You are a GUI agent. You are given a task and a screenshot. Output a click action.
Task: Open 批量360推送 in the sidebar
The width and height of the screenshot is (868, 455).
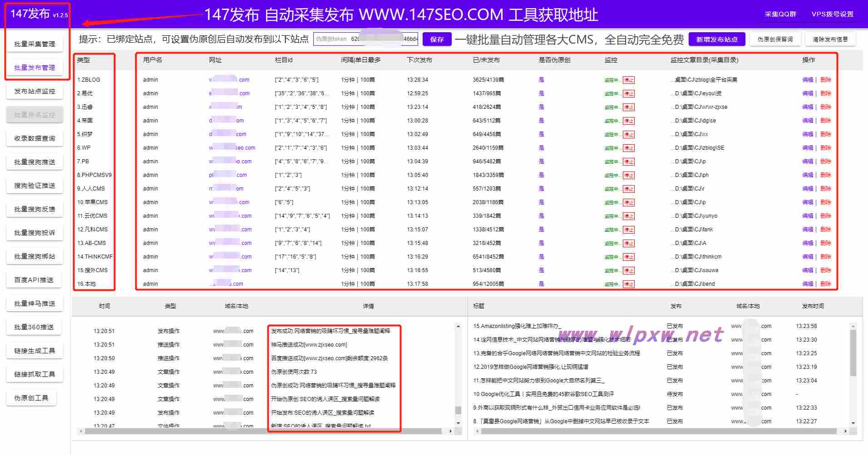pos(35,327)
